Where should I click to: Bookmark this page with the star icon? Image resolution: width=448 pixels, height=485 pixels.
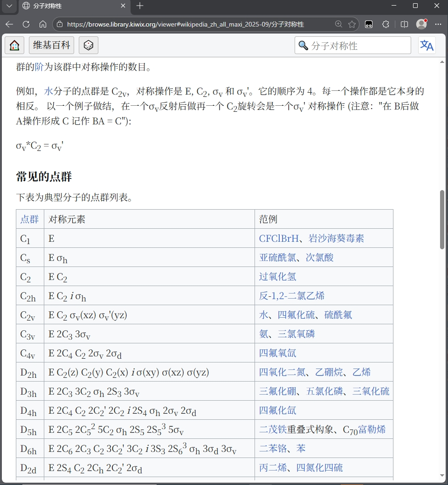coord(352,24)
